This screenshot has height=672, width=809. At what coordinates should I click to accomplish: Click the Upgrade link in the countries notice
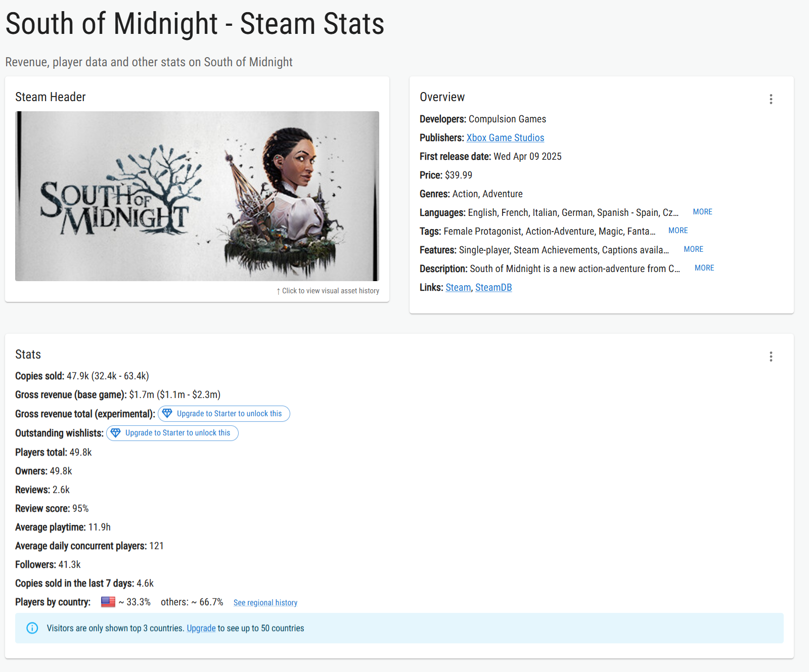201,628
